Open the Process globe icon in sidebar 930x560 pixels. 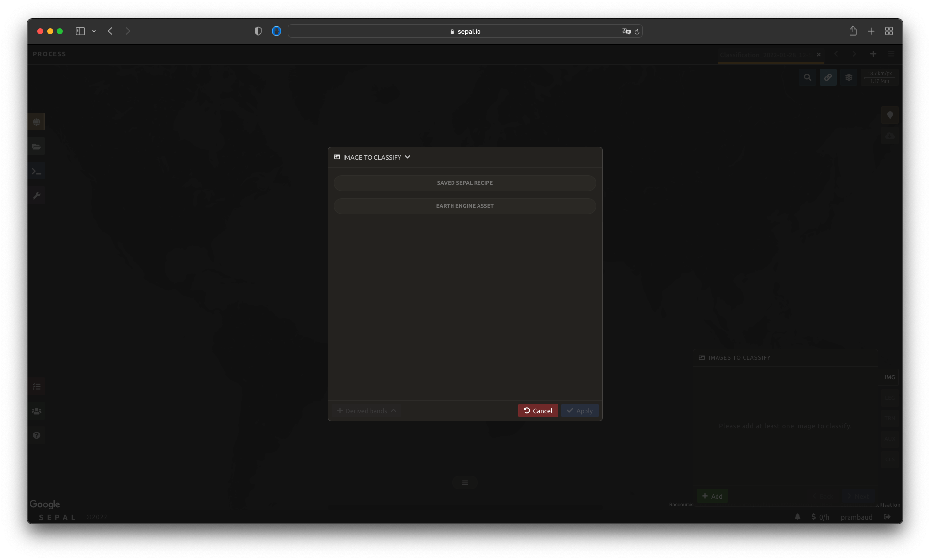(37, 122)
